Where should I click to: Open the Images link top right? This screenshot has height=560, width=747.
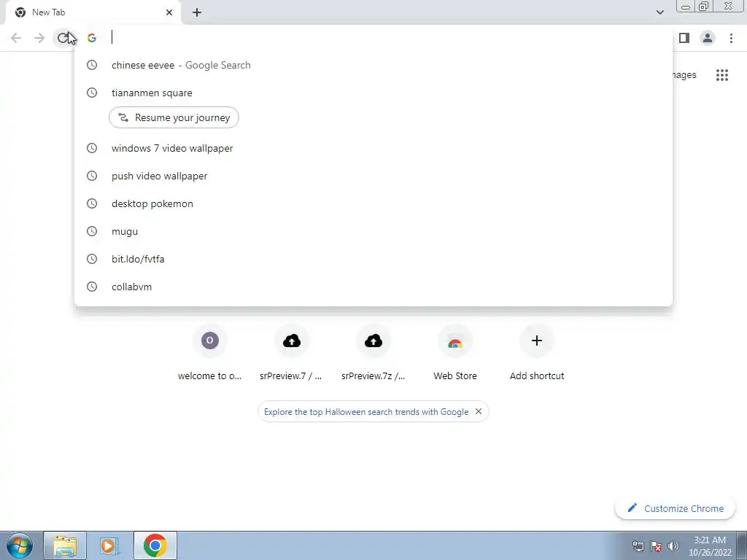(x=684, y=75)
